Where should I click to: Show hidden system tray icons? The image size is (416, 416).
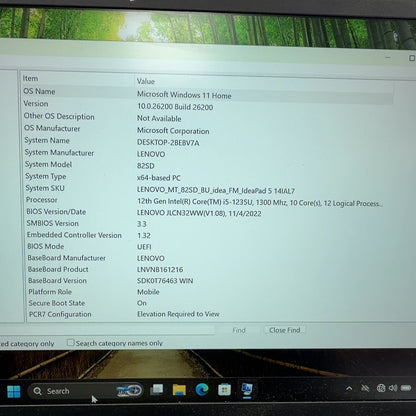click(349, 388)
